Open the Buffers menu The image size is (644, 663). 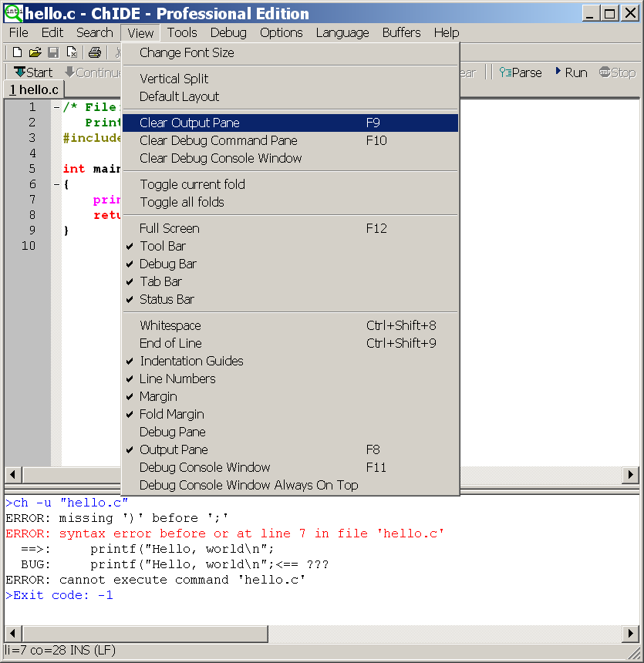(402, 32)
